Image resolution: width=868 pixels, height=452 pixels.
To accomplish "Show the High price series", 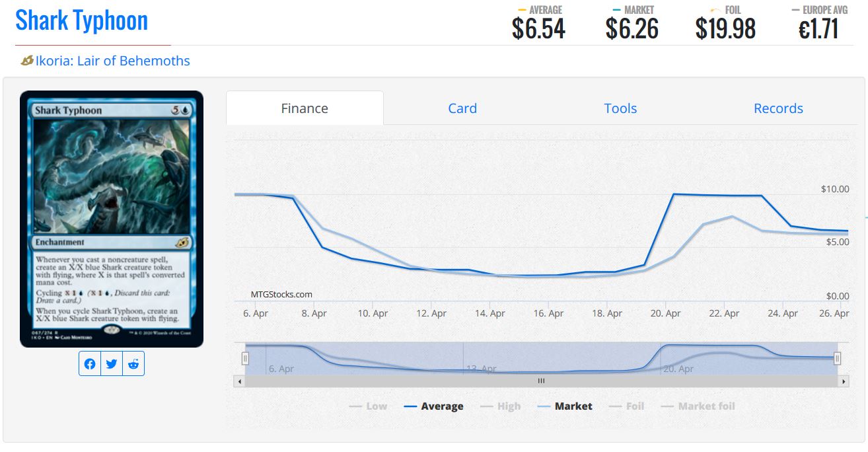I will point(500,406).
